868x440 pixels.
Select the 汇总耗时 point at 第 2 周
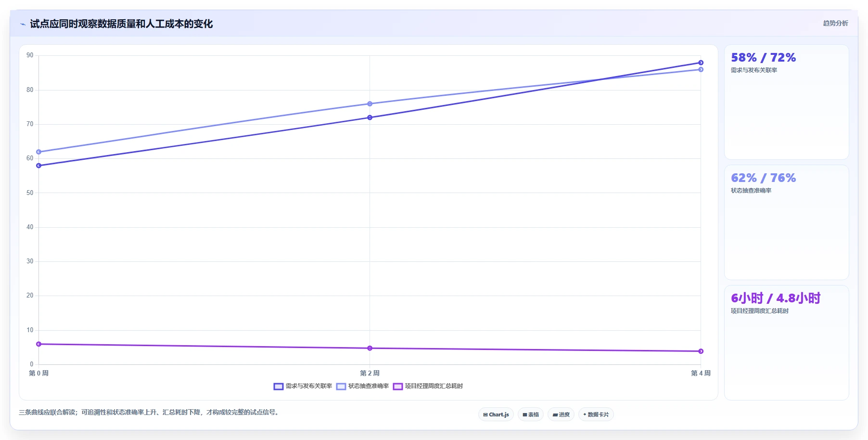370,348
